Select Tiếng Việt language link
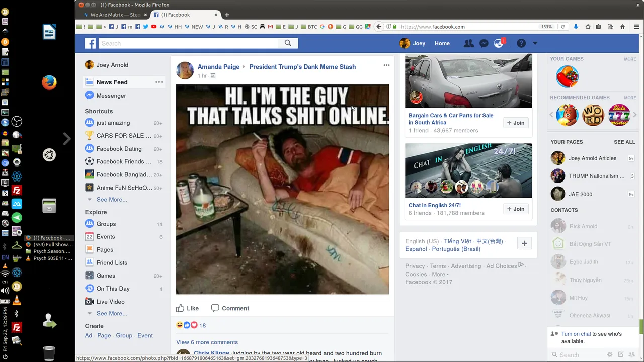This screenshot has height=362, width=644. (x=457, y=241)
